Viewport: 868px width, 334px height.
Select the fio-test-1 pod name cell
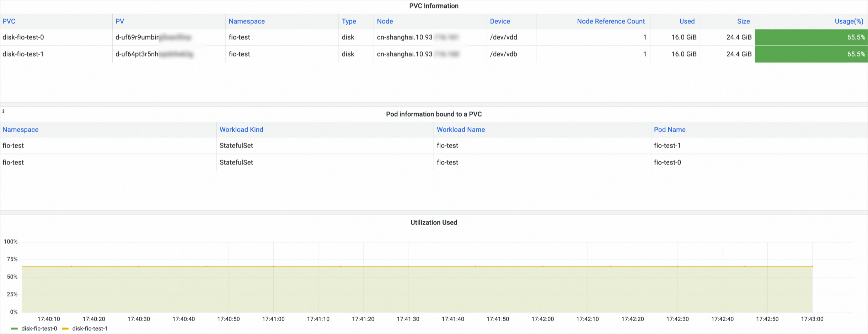[667, 146]
